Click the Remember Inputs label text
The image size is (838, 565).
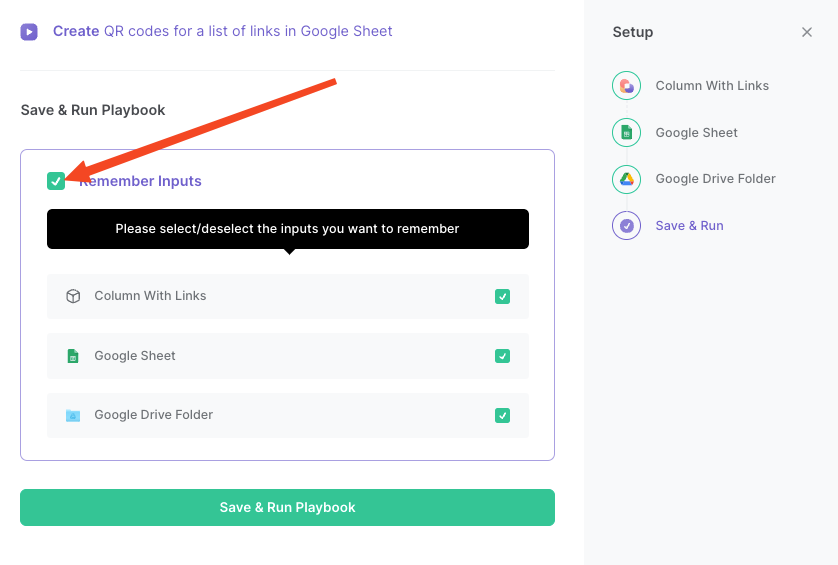coord(140,181)
